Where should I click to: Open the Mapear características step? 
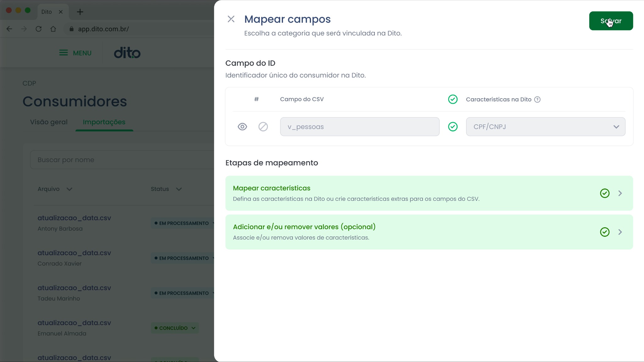429,193
